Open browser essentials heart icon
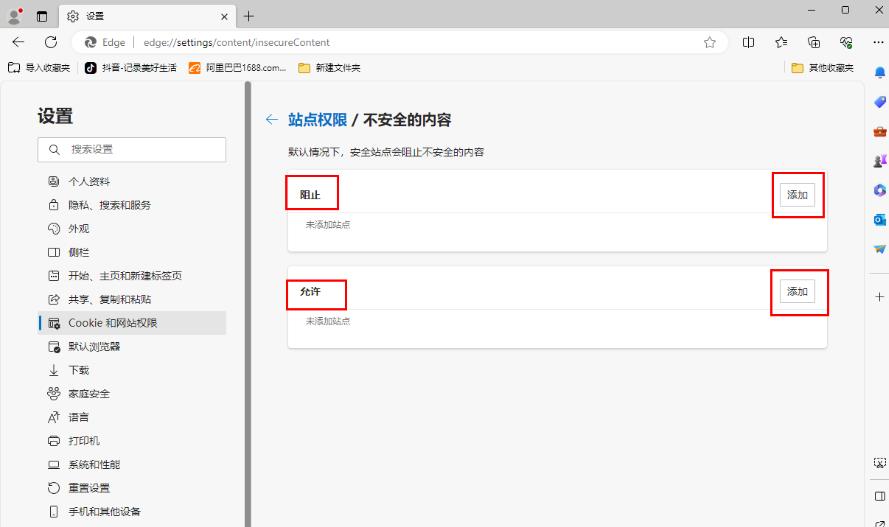The image size is (889, 527). pos(846,42)
